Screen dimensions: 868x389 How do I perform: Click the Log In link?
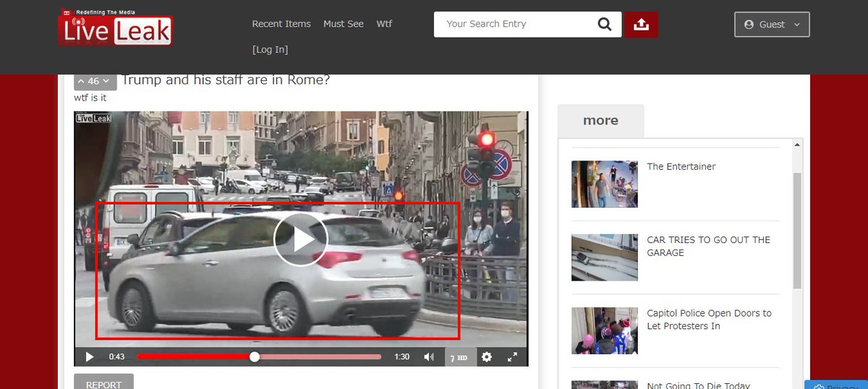pyautogui.click(x=270, y=50)
